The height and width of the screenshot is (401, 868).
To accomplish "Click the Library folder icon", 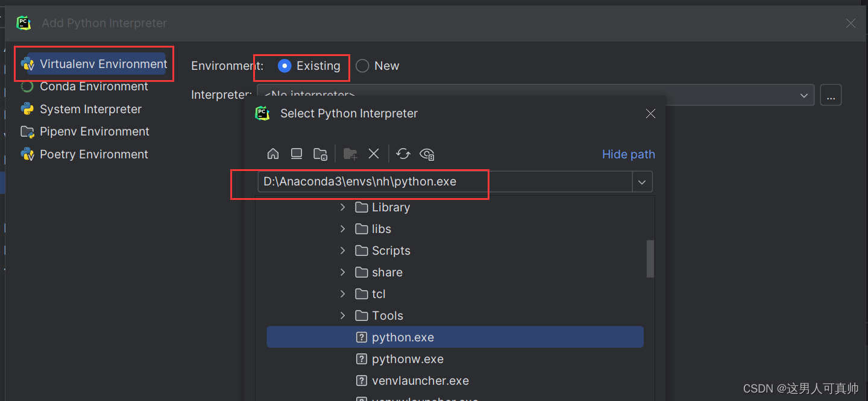I will 362,207.
